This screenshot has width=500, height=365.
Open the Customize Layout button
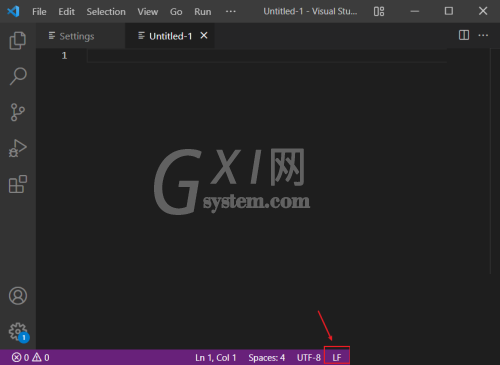coord(379,12)
